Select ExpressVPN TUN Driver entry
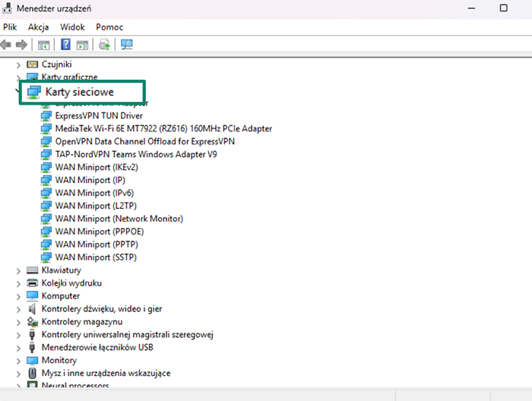Screen dimensions: 532x401 pos(99,115)
